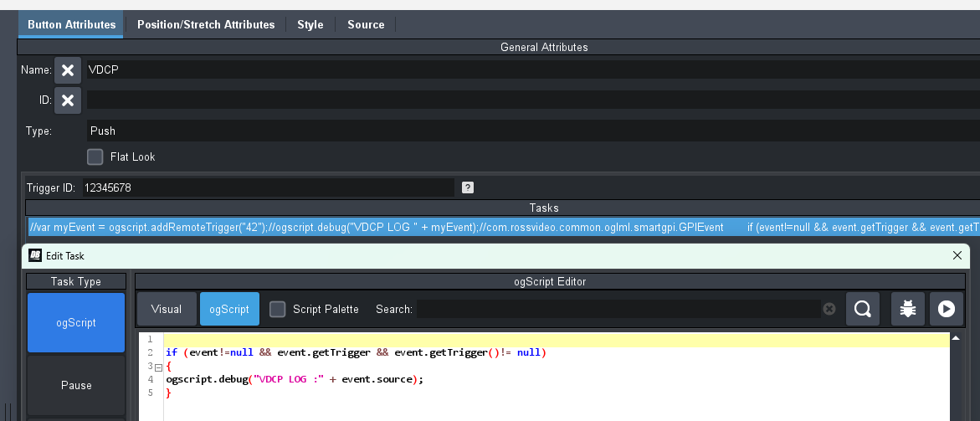Run the script with the play icon
The image size is (980, 421).
(946, 309)
